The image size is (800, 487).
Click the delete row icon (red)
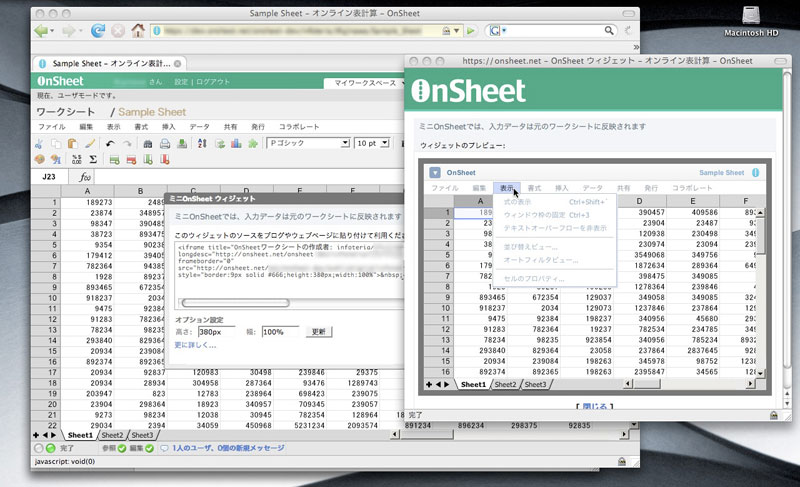pos(131,160)
